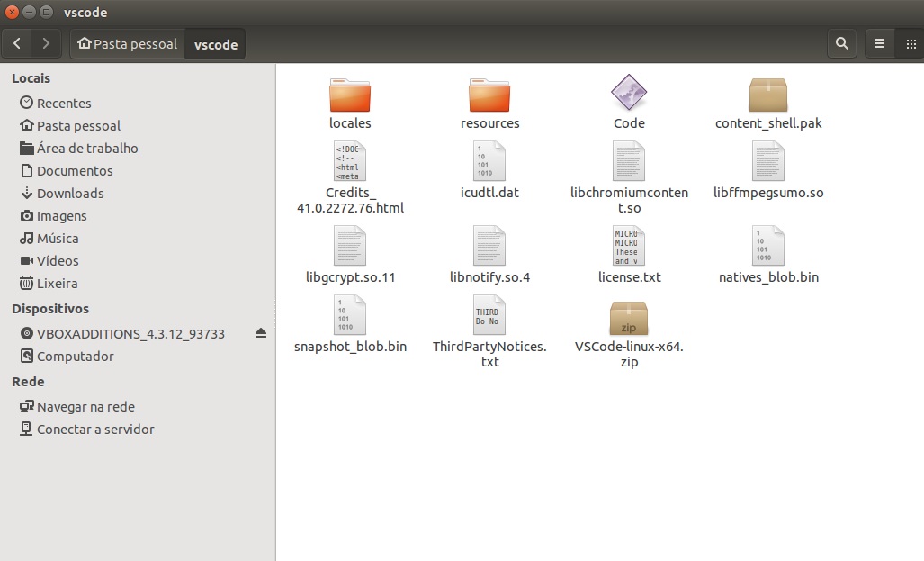
Task: Select the license.txt file
Action: pyautogui.click(x=629, y=246)
